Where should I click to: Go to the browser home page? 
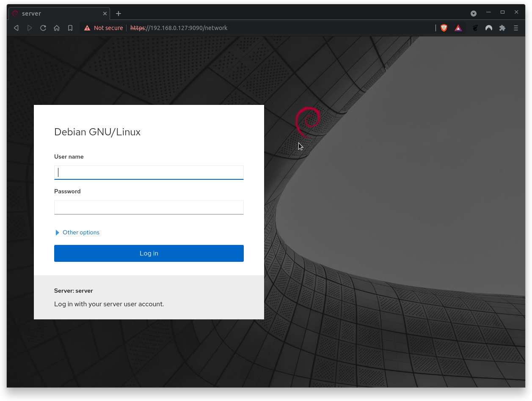click(57, 28)
